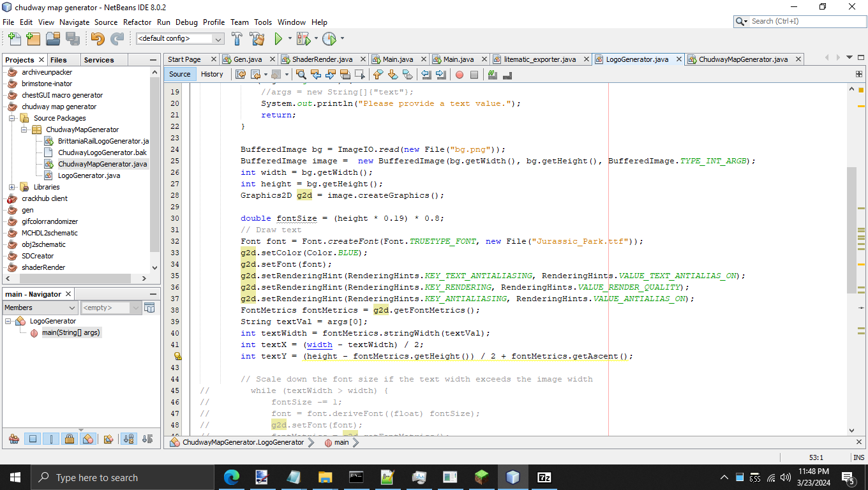
Task: Click the editor vertical scrollbar
Action: point(851,230)
